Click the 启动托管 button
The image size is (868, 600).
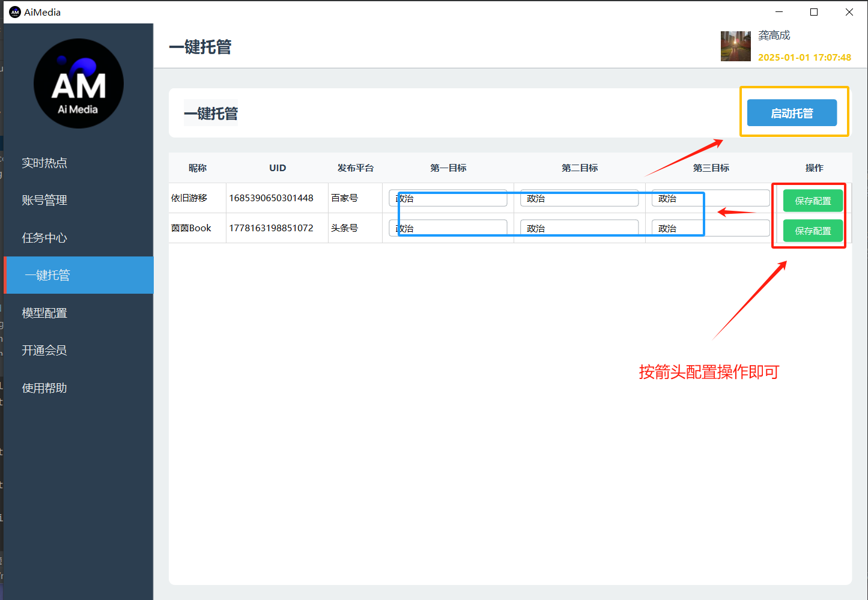(791, 113)
